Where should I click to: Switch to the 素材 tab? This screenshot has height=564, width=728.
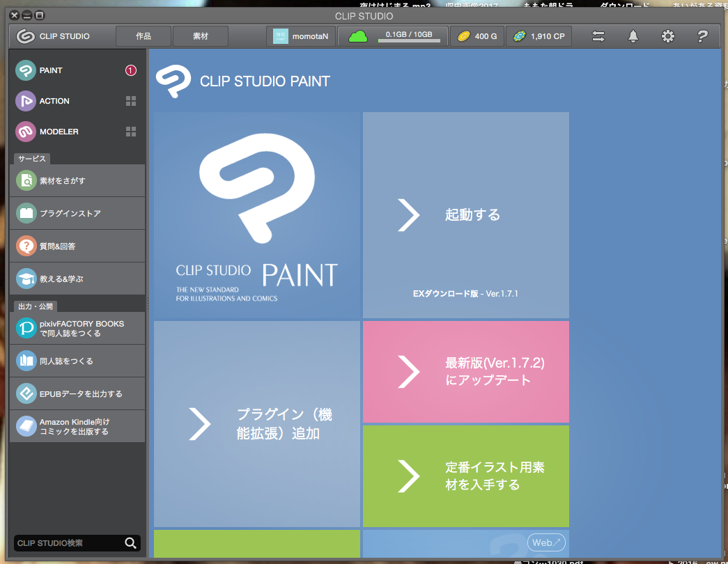pyautogui.click(x=200, y=36)
